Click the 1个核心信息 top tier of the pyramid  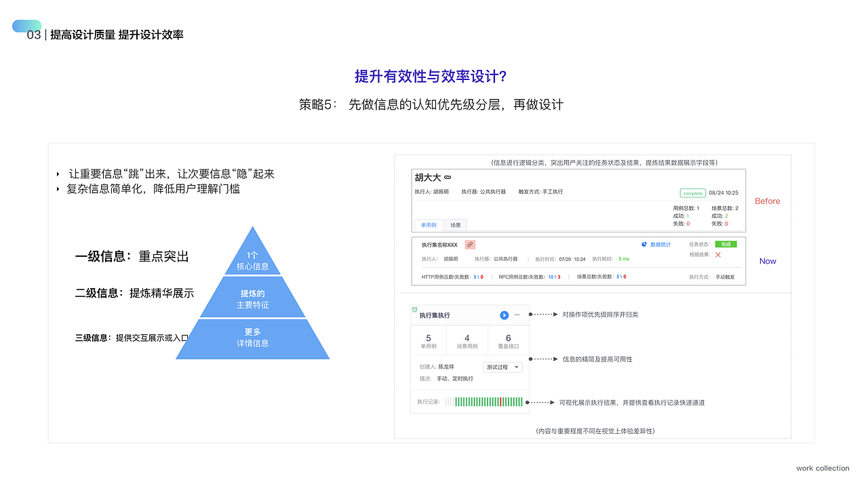[x=253, y=252]
